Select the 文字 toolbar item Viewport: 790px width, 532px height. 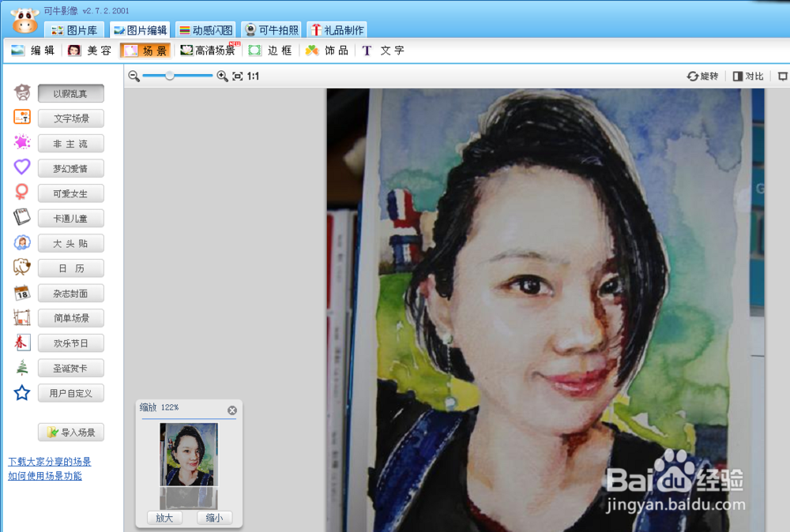click(x=383, y=51)
